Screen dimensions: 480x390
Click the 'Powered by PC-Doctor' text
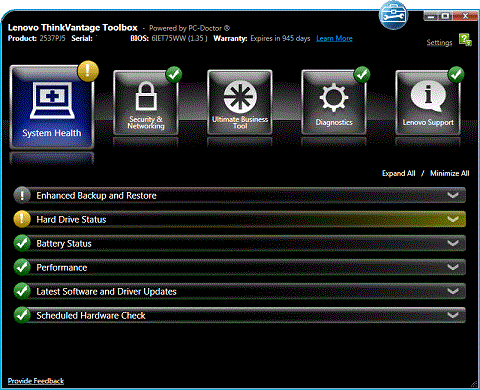tap(189, 28)
